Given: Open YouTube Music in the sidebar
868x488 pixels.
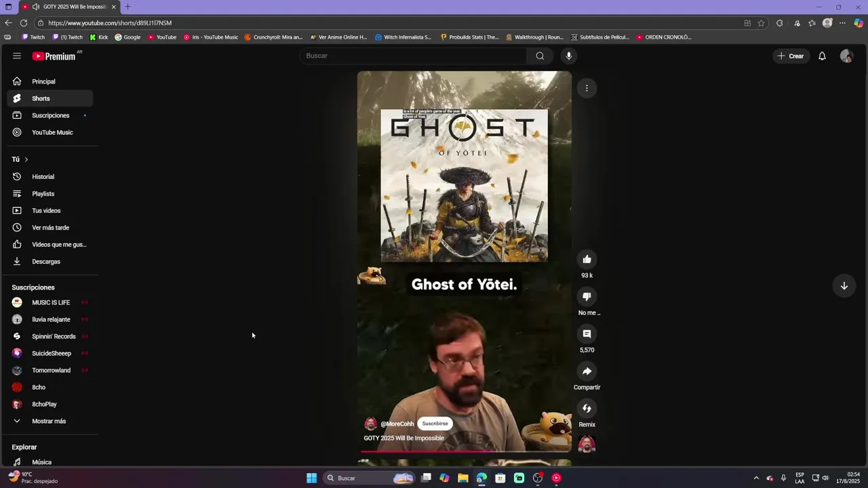Looking at the screenshot, I should point(50,132).
